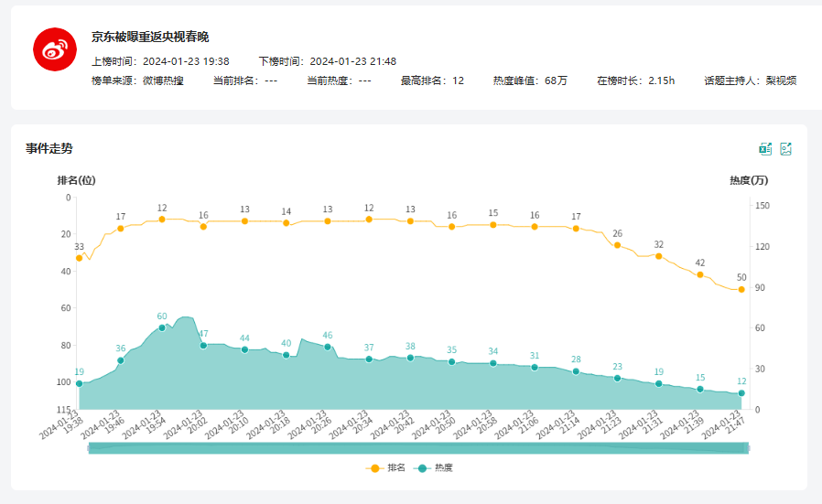Click heat point 31 at 21:06

coord(535,368)
